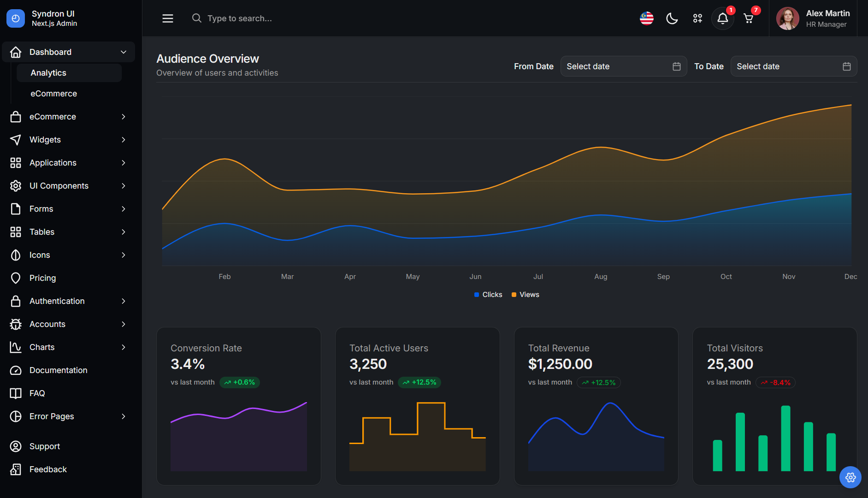Click the Pricing tag icon
This screenshot has width=868, height=498.
[x=16, y=278]
